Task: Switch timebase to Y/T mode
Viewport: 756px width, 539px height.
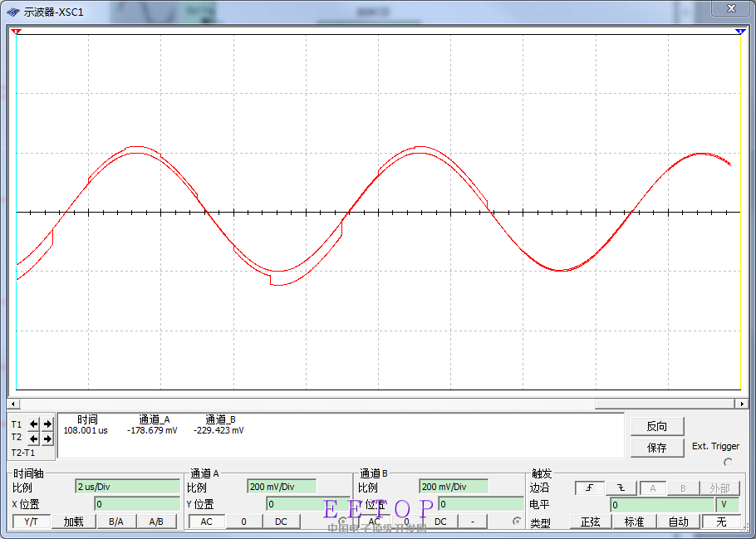Action: point(31,522)
